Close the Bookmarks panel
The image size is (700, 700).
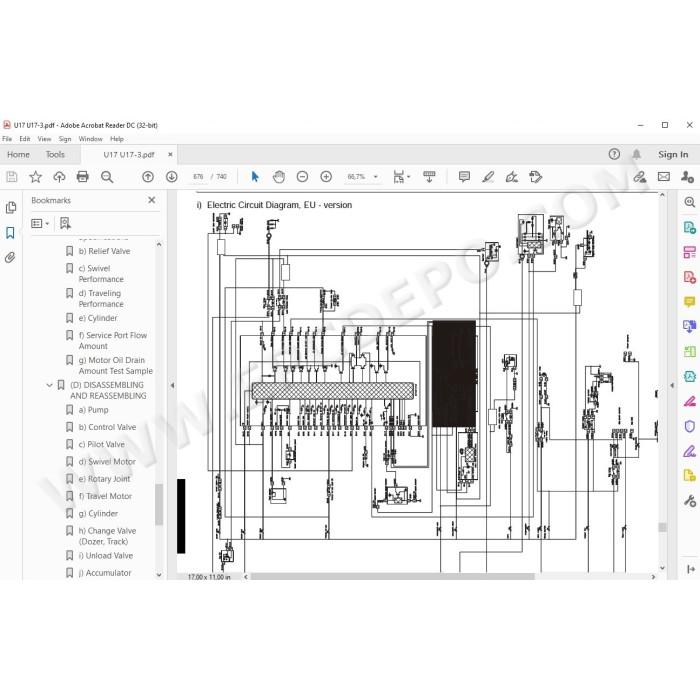152,200
